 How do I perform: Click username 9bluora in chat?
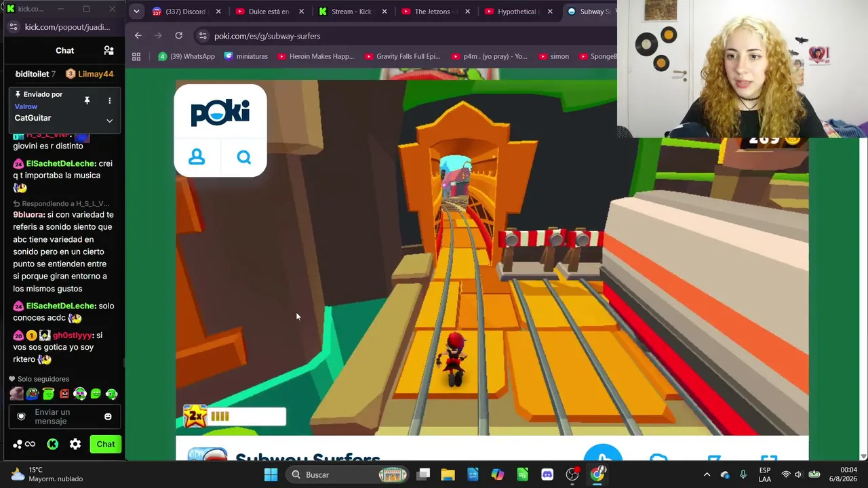click(x=29, y=215)
